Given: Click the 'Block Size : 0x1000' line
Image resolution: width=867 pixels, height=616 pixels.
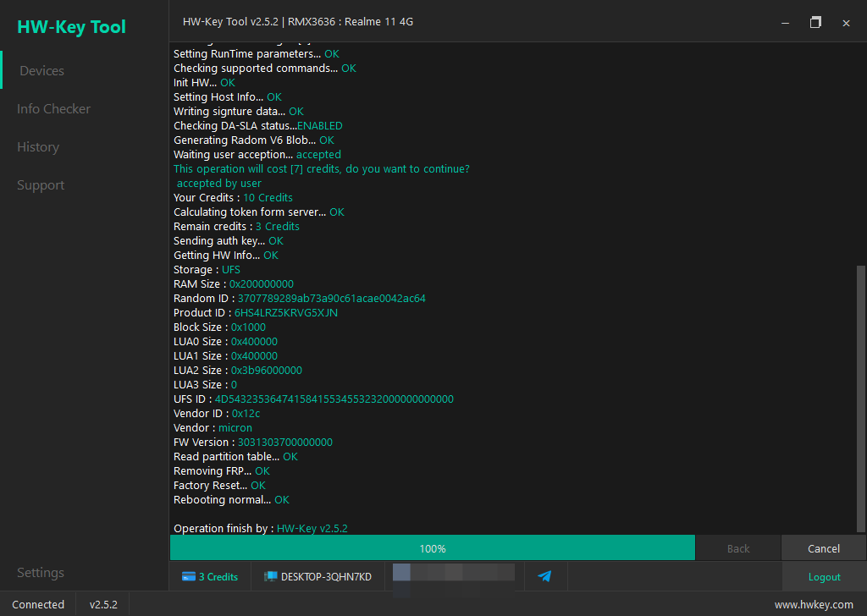Looking at the screenshot, I should tap(219, 327).
